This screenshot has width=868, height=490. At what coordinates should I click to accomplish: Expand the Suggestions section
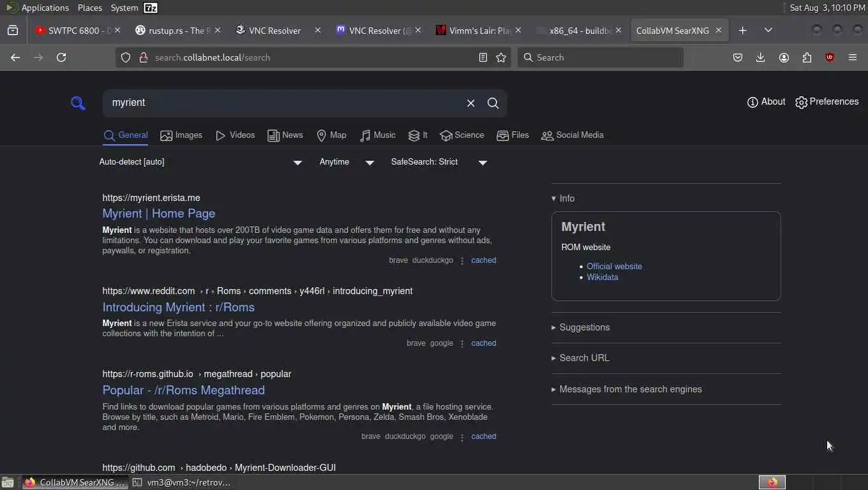(580, 327)
